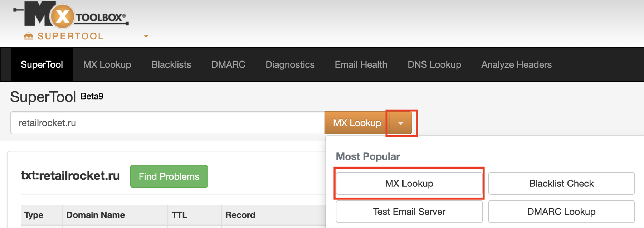Select the Email Health tab
Image resolution: width=644 pixels, height=228 pixels.
(x=361, y=64)
